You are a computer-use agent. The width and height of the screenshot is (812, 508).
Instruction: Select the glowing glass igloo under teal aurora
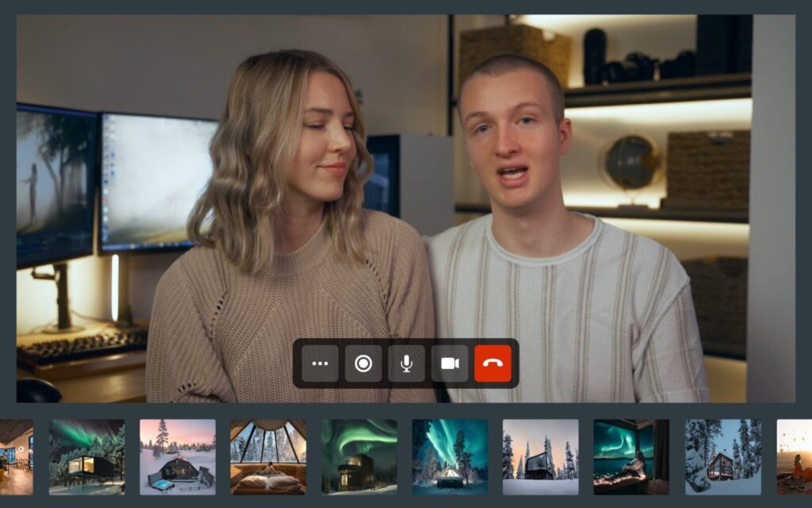tap(450, 457)
